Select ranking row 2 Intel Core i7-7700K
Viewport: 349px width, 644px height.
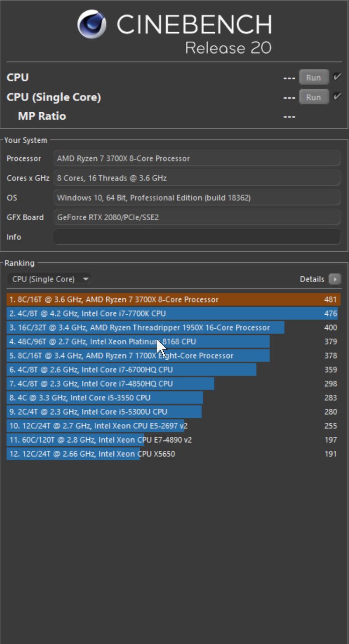pyautogui.click(x=174, y=313)
